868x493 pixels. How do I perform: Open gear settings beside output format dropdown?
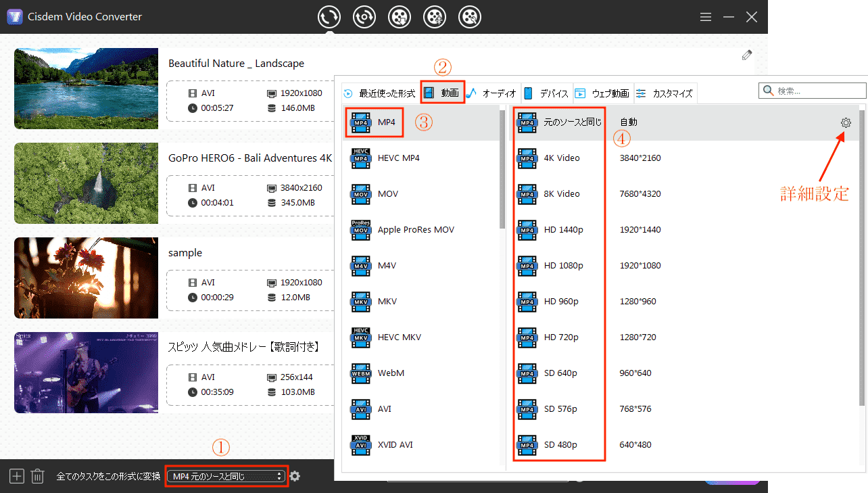tap(295, 476)
